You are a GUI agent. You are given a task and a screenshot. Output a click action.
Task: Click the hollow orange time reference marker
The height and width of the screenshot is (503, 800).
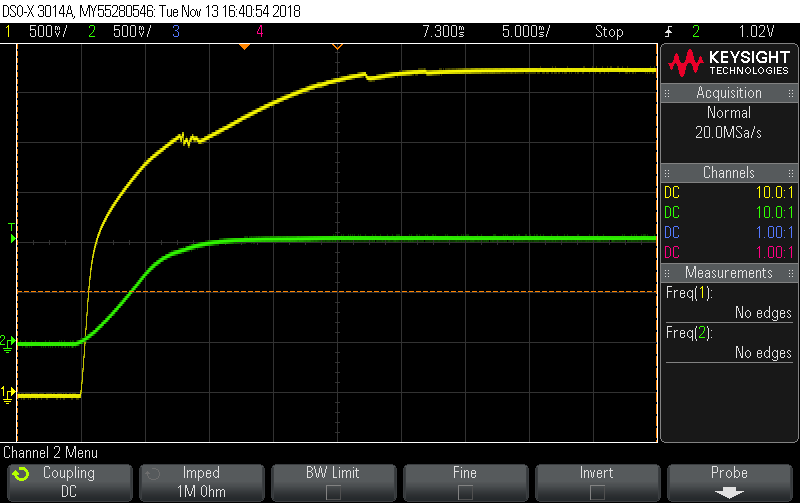pos(337,47)
